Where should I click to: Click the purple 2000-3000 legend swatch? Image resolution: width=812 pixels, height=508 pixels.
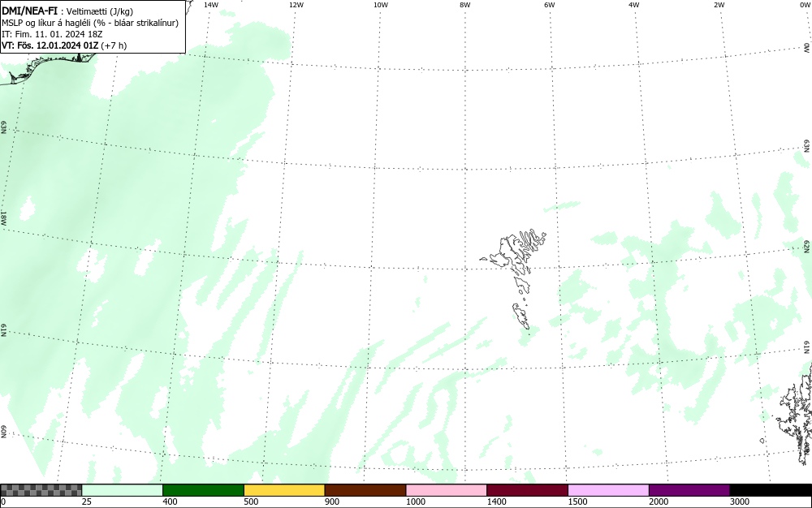tap(689, 490)
